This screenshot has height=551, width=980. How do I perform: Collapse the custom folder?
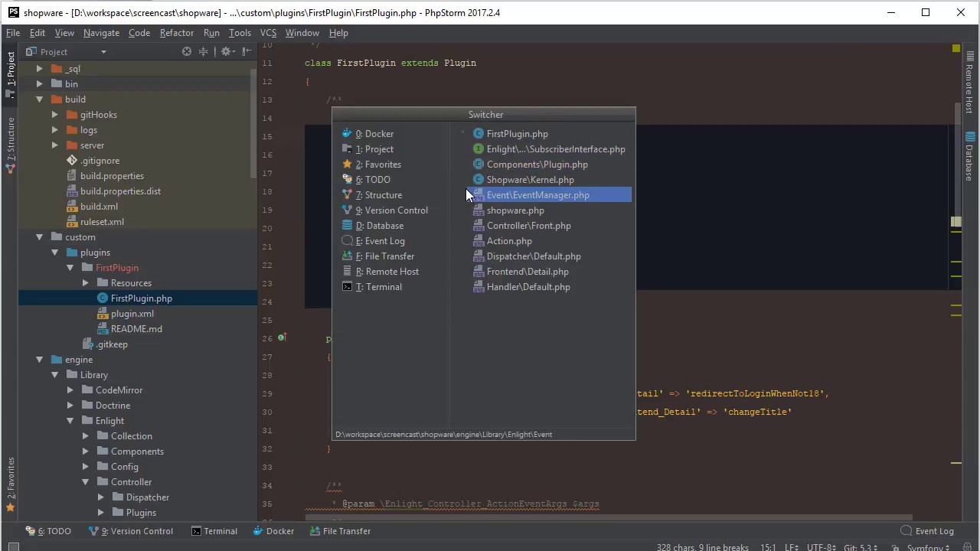coord(39,237)
